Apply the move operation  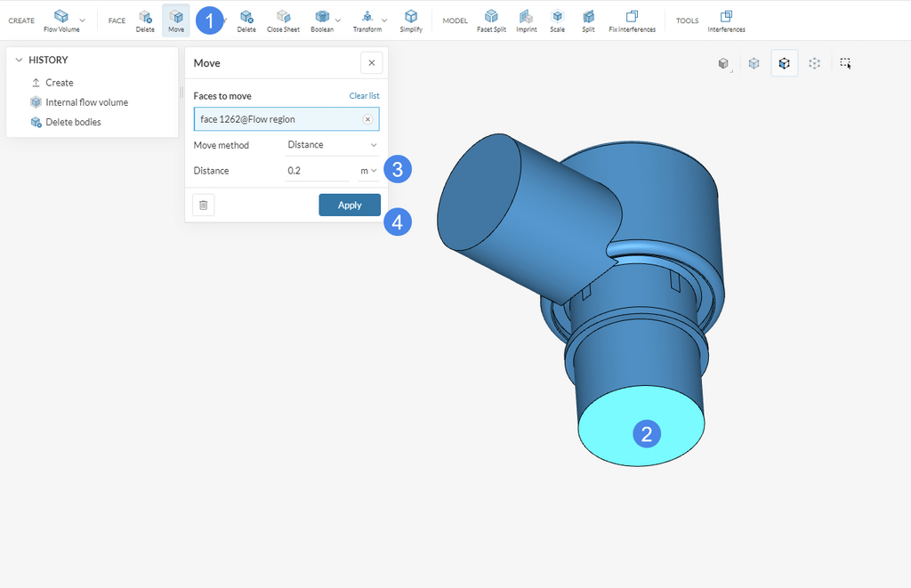tap(350, 205)
